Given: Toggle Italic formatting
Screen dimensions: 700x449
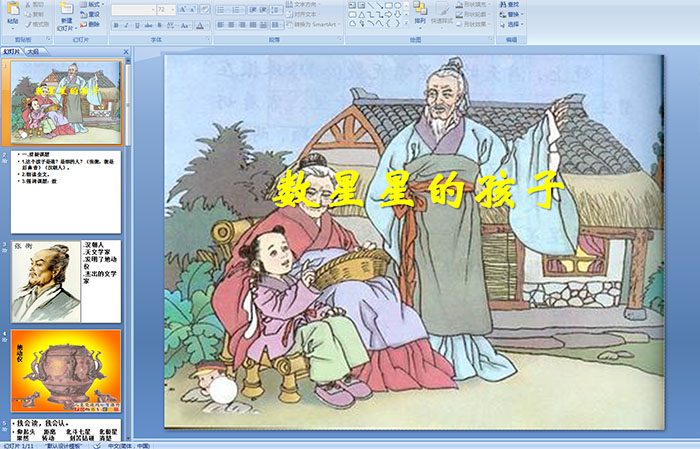Looking at the screenshot, I should 126,25.
